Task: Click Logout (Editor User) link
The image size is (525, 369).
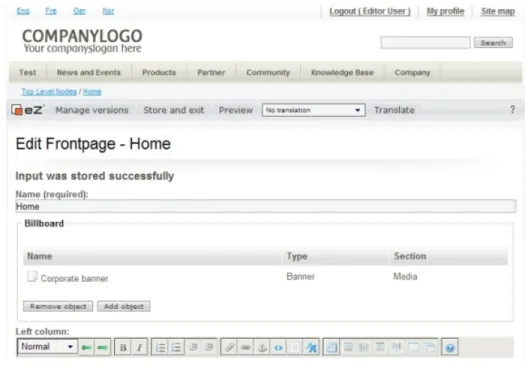Action: pyautogui.click(x=370, y=11)
